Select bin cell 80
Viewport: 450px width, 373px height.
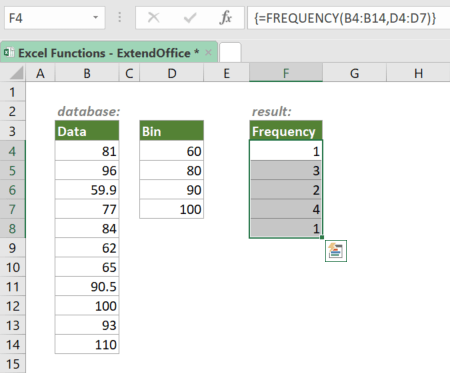pos(172,170)
